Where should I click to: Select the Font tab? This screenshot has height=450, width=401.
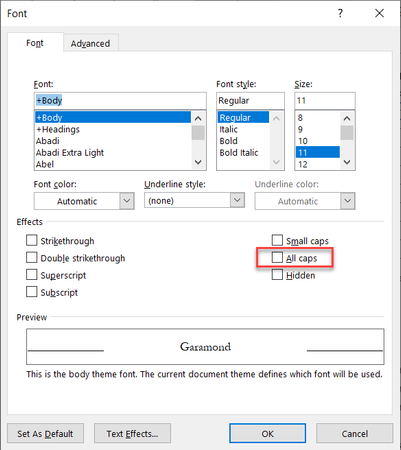pyautogui.click(x=35, y=43)
